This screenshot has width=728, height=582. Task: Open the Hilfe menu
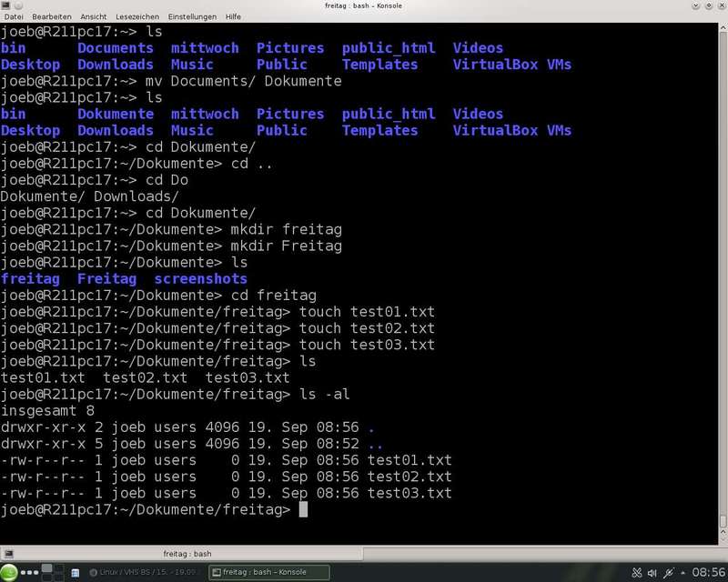[x=233, y=16]
